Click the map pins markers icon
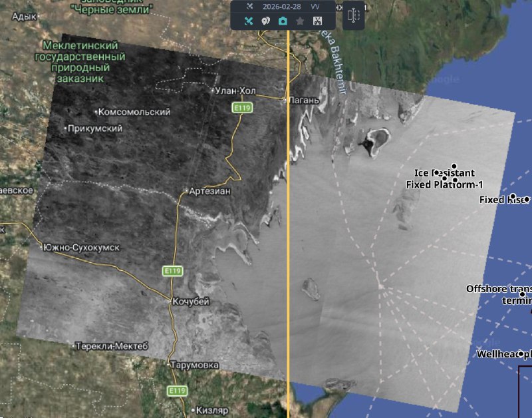This screenshot has width=532, height=418. (x=265, y=21)
